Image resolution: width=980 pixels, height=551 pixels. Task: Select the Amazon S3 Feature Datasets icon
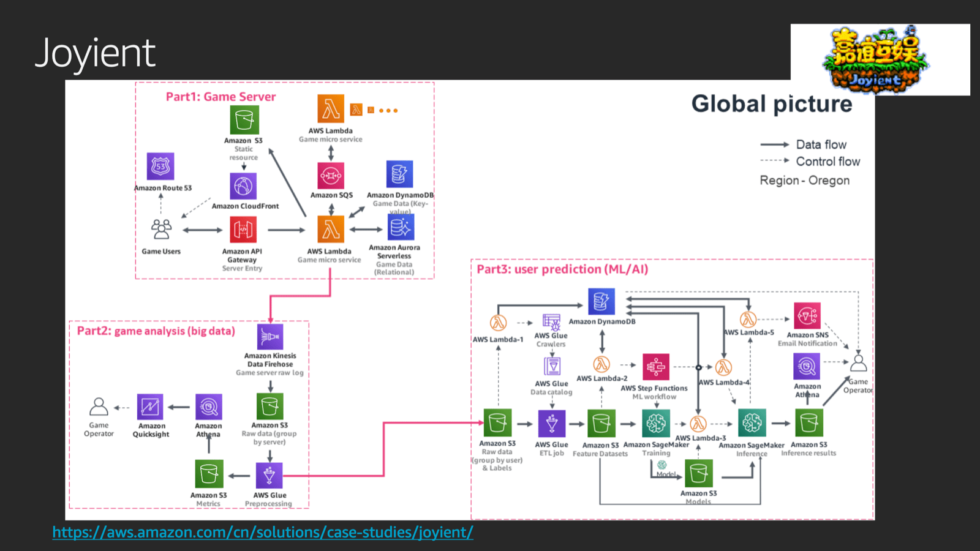tap(601, 424)
